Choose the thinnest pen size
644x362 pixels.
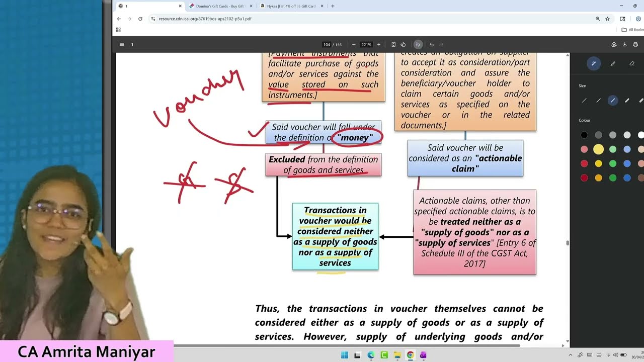click(x=584, y=101)
